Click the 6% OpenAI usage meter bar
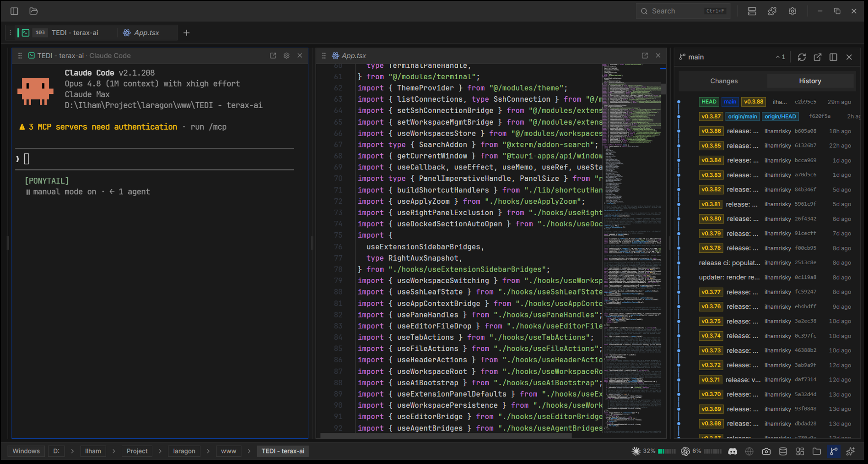The image size is (868, 464). coord(712,451)
